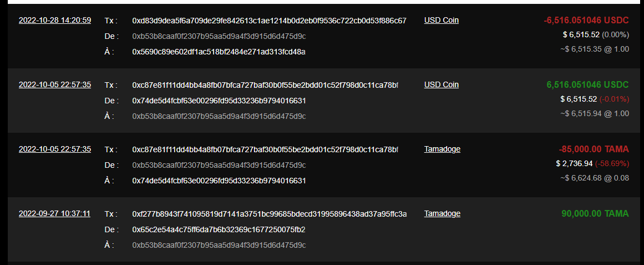Click the ~$ 6,624.68 @ 0.08 price
The width and height of the screenshot is (644, 265).
[x=594, y=178]
